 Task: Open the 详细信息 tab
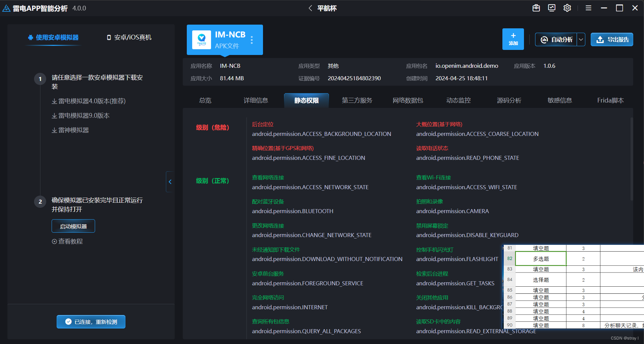256,101
